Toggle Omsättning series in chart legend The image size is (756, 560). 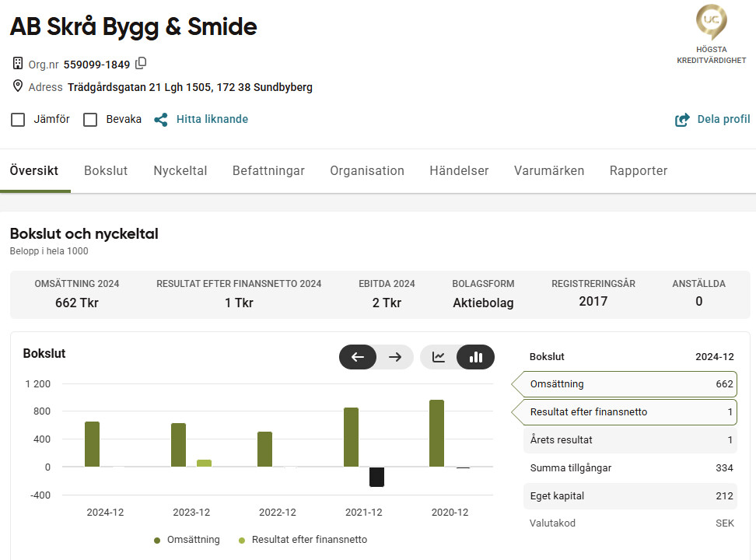pos(187,540)
